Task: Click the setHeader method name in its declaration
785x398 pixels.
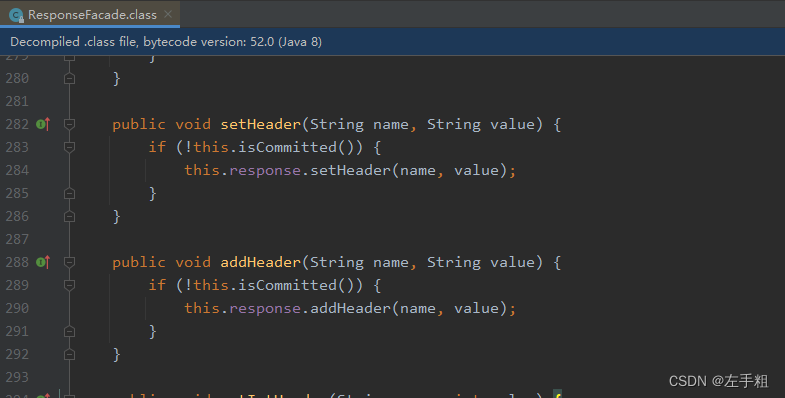Action: tap(261, 124)
